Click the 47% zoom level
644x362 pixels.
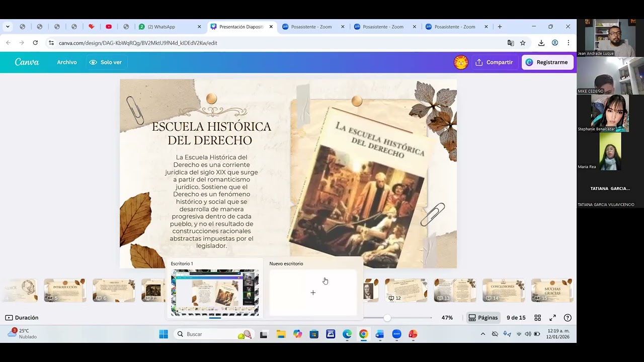point(447,318)
